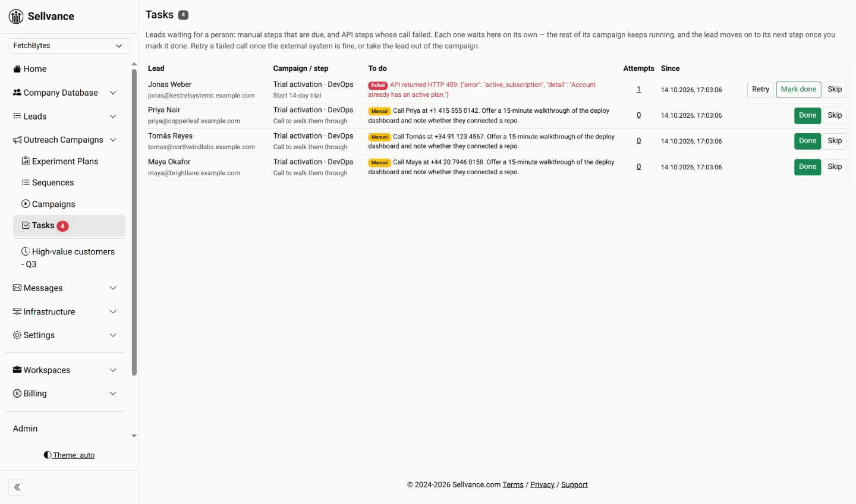
Task: Click the Company Database people icon
Action: (17, 93)
